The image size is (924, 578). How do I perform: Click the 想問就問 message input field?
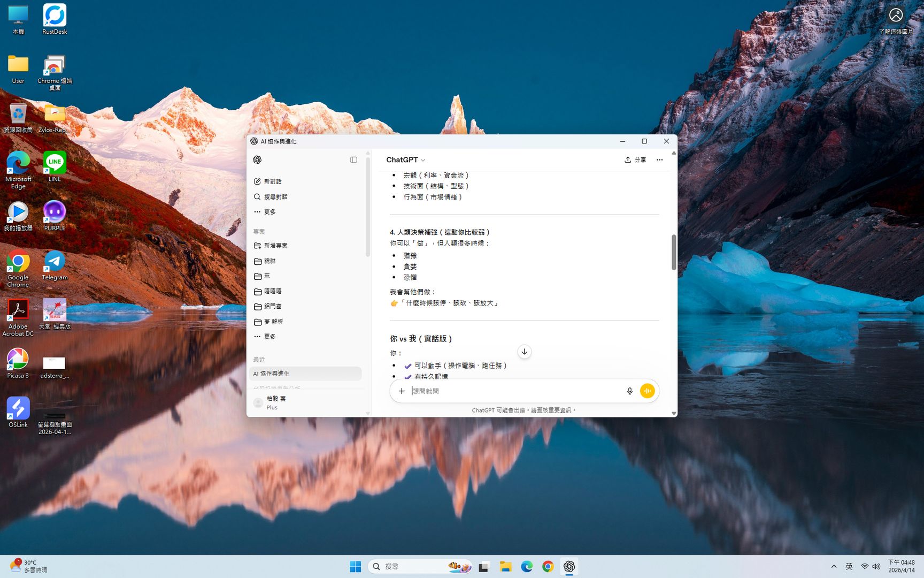click(x=513, y=391)
